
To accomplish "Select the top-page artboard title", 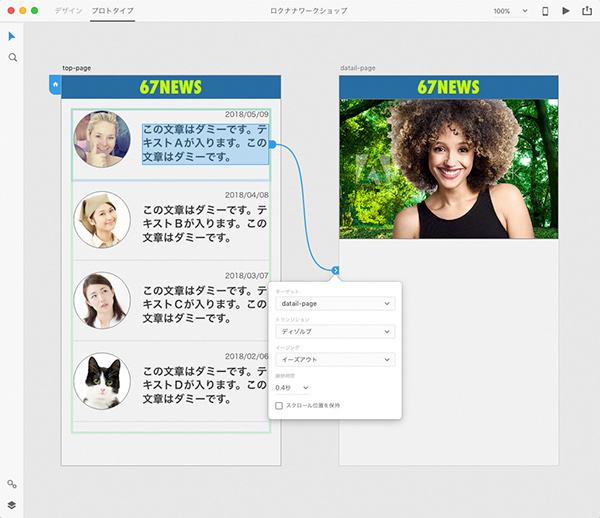I will pos(76,68).
